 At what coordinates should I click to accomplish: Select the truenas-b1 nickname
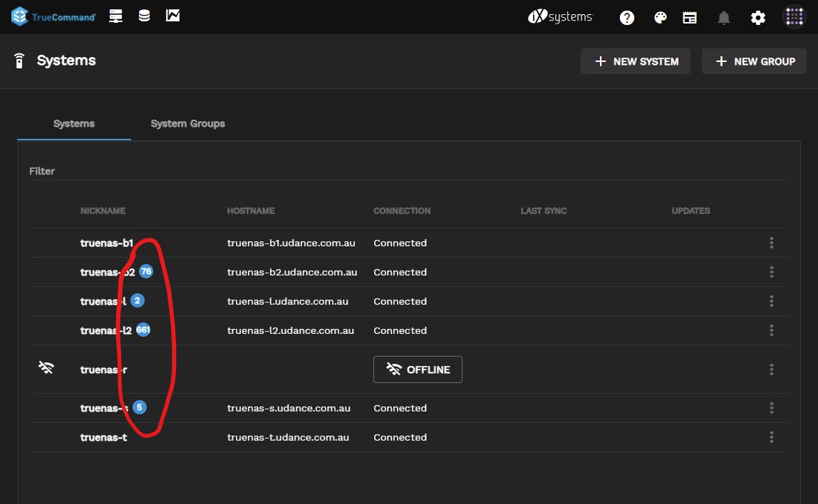coord(106,243)
